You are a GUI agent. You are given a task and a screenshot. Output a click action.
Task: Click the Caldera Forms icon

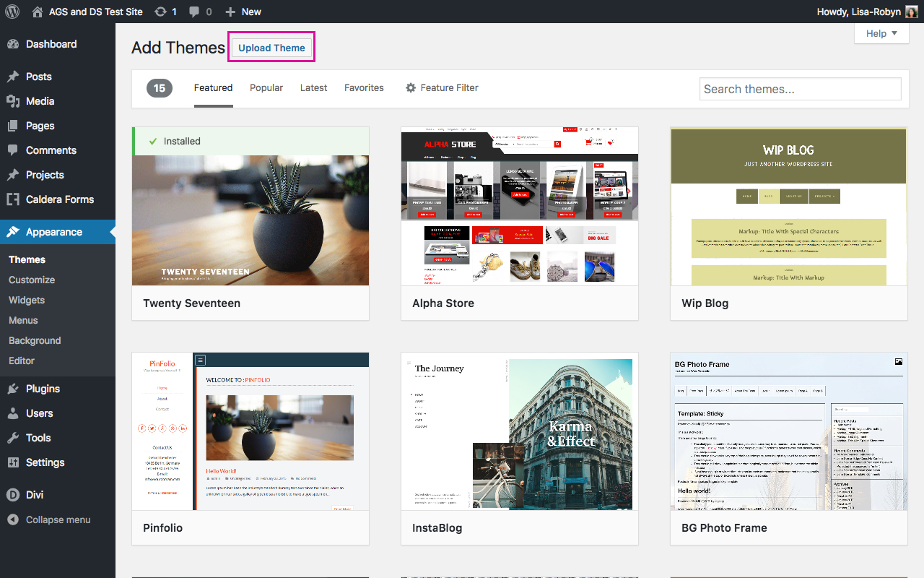[x=13, y=199]
